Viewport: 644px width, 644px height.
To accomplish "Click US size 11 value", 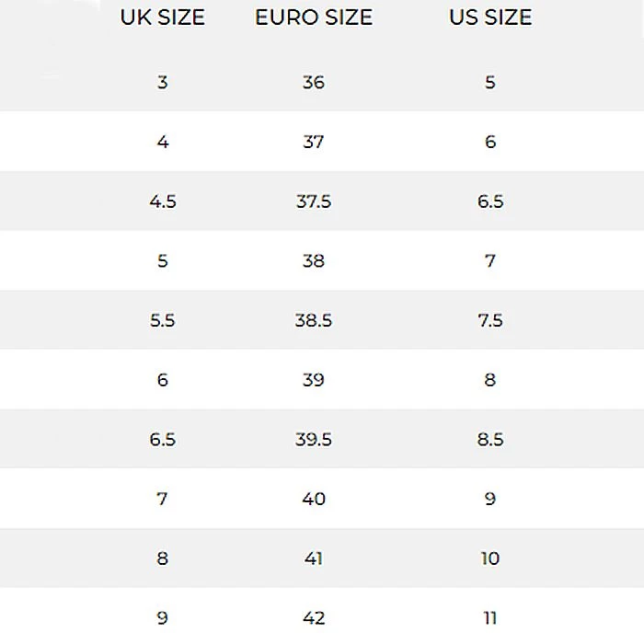I will pos(490,617).
